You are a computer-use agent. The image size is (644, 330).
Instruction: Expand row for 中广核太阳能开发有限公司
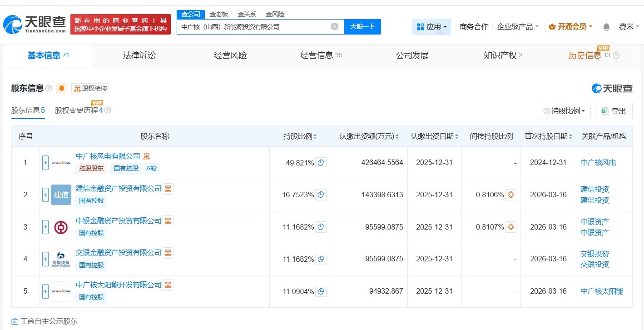[45, 291]
